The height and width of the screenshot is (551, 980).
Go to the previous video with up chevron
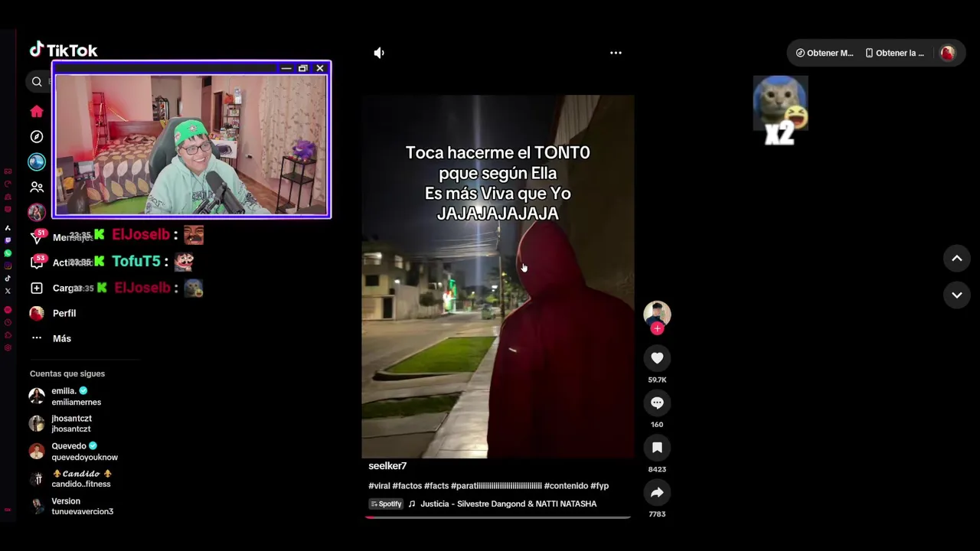tap(957, 259)
